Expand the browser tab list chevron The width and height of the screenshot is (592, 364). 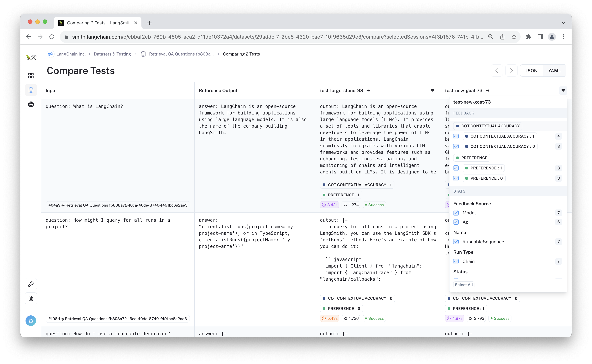pyautogui.click(x=563, y=23)
